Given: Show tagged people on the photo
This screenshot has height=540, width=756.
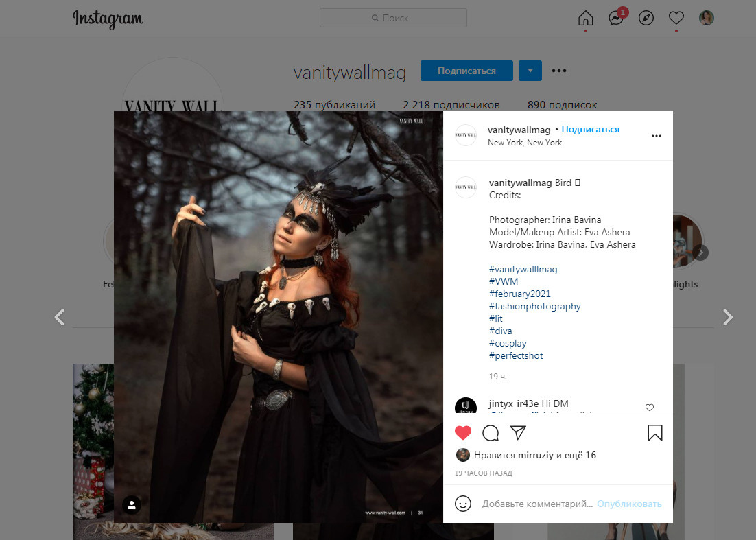Looking at the screenshot, I should (x=132, y=505).
